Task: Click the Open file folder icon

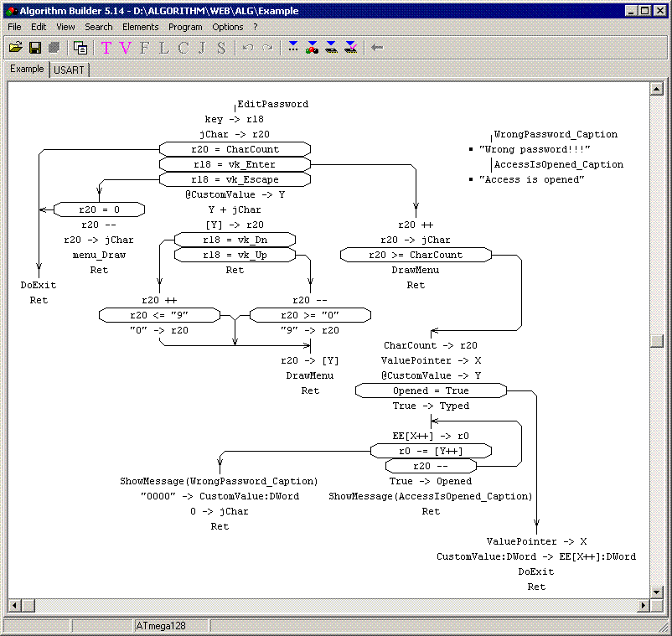Action: point(16,48)
